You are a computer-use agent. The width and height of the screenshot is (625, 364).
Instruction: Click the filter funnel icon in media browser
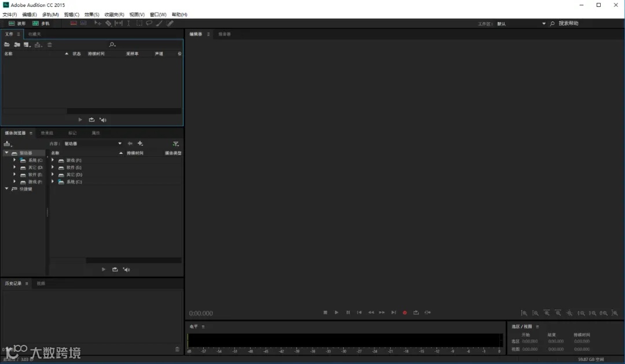[175, 144]
